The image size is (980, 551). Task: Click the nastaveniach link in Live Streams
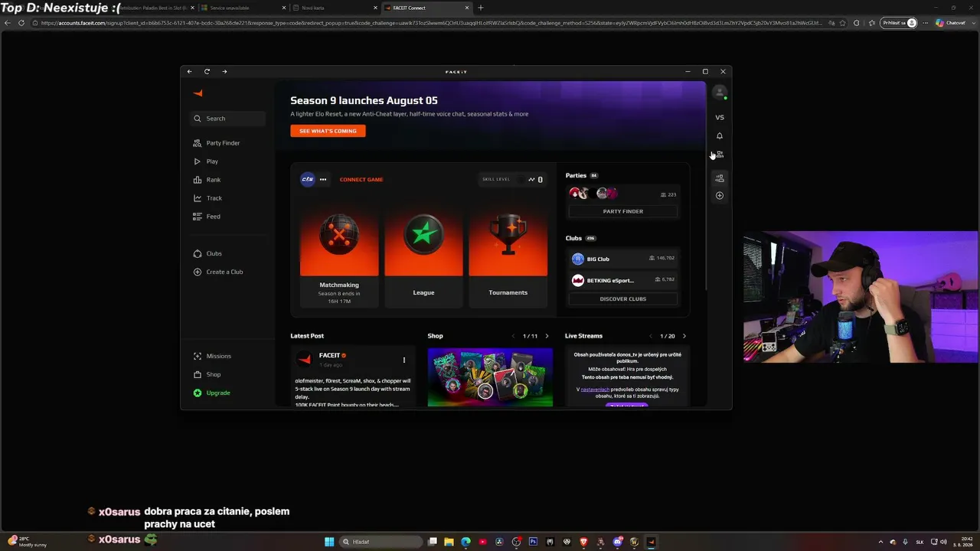coord(595,390)
